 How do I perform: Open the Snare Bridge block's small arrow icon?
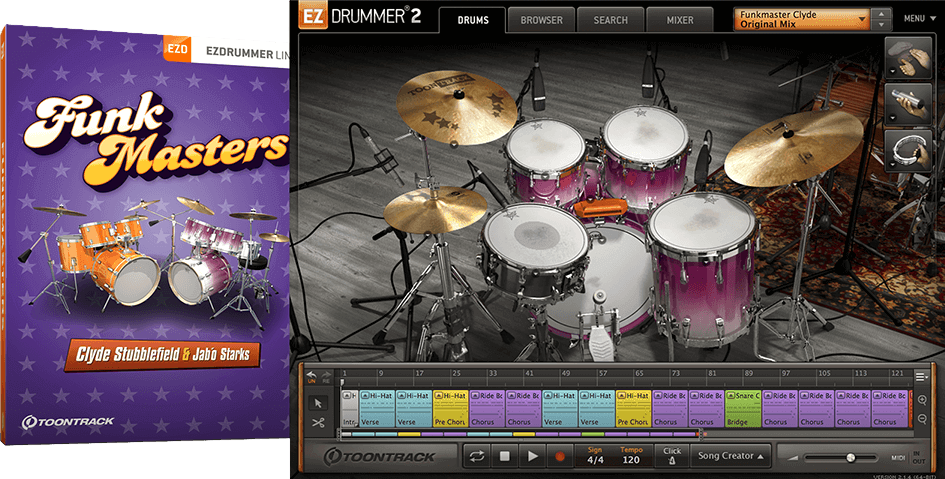tap(730, 396)
